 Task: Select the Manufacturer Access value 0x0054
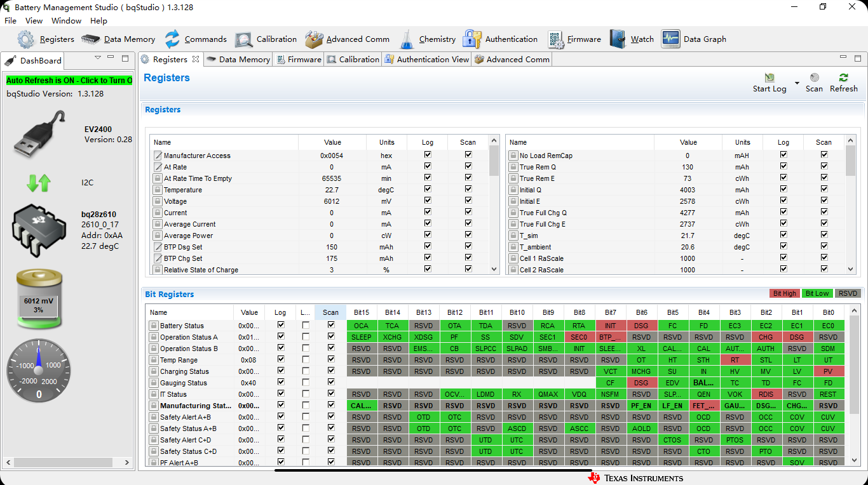pos(332,156)
